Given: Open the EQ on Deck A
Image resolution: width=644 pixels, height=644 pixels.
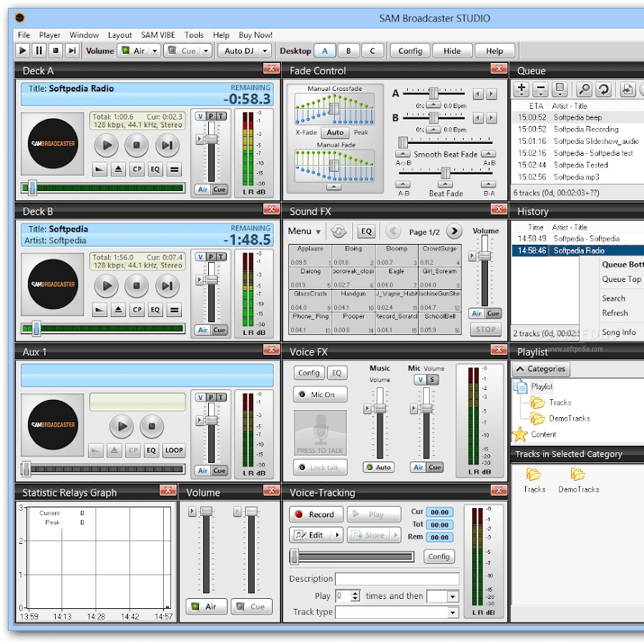Looking at the screenshot, I should pos(155,170).
